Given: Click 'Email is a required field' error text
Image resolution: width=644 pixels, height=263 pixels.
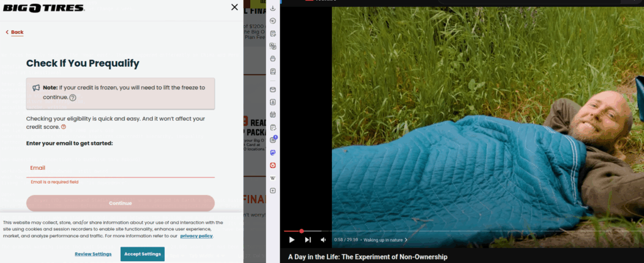Looking at the screenshot, I should [x=55, y=182].
